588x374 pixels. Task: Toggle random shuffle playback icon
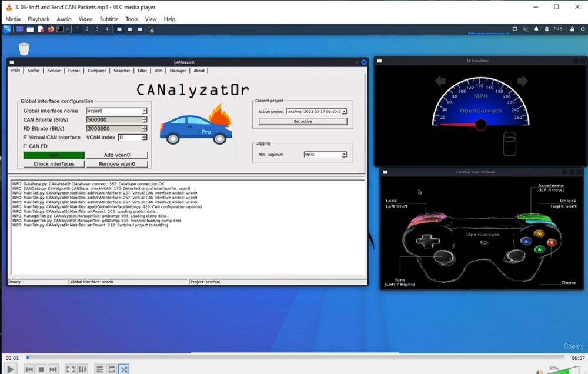[124, 369]
